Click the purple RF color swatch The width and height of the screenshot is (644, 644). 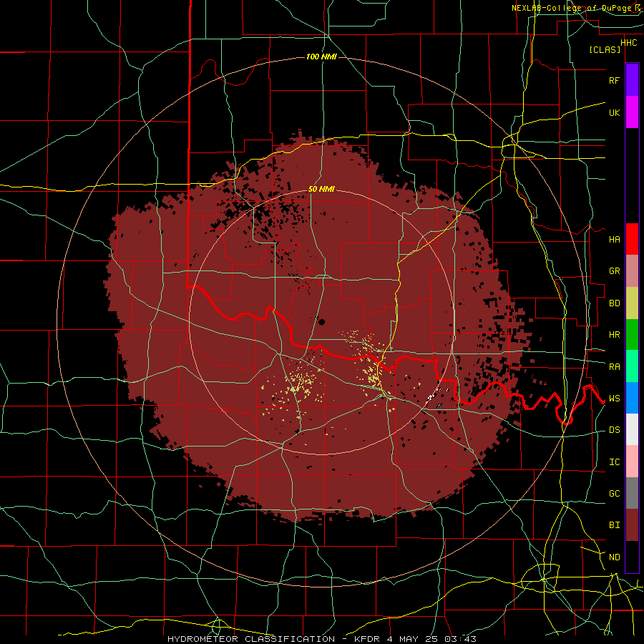tap(632, 80)
